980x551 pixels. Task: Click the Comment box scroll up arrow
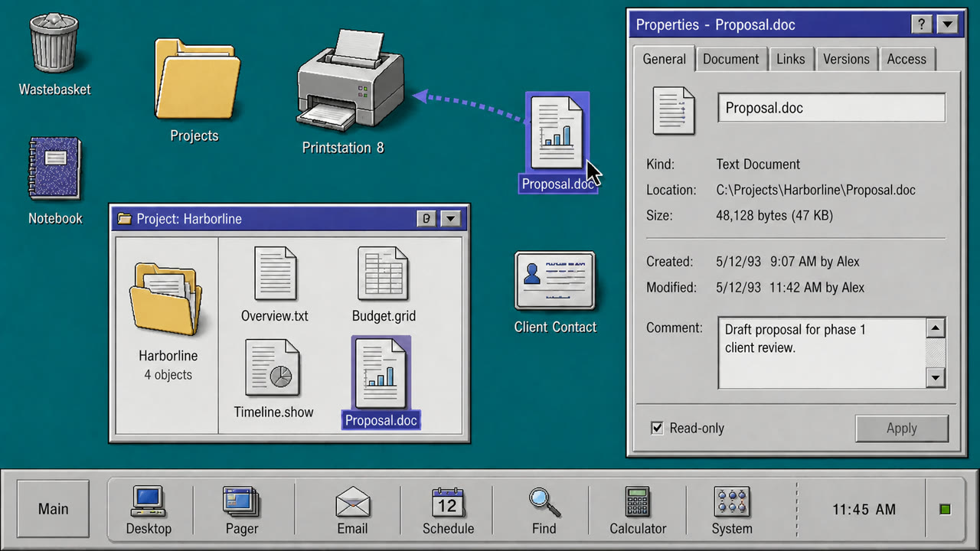(936, 328)
